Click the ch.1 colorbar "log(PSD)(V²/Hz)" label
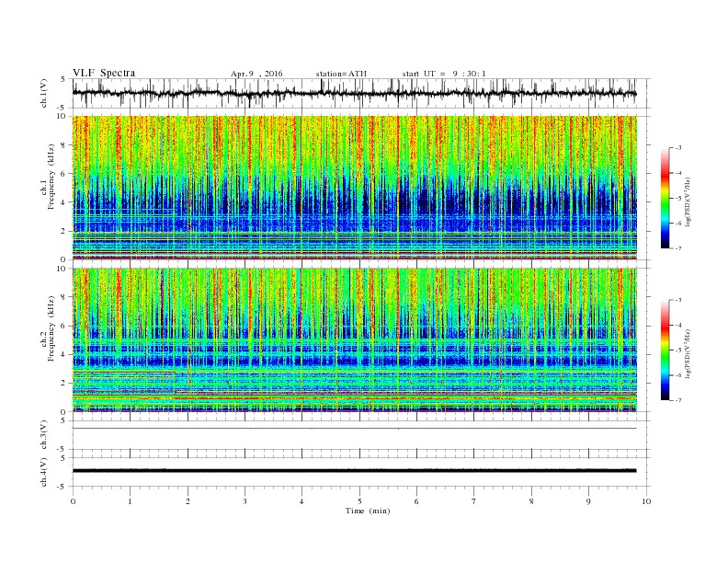The image size is (728, 563). coord(688,202)
